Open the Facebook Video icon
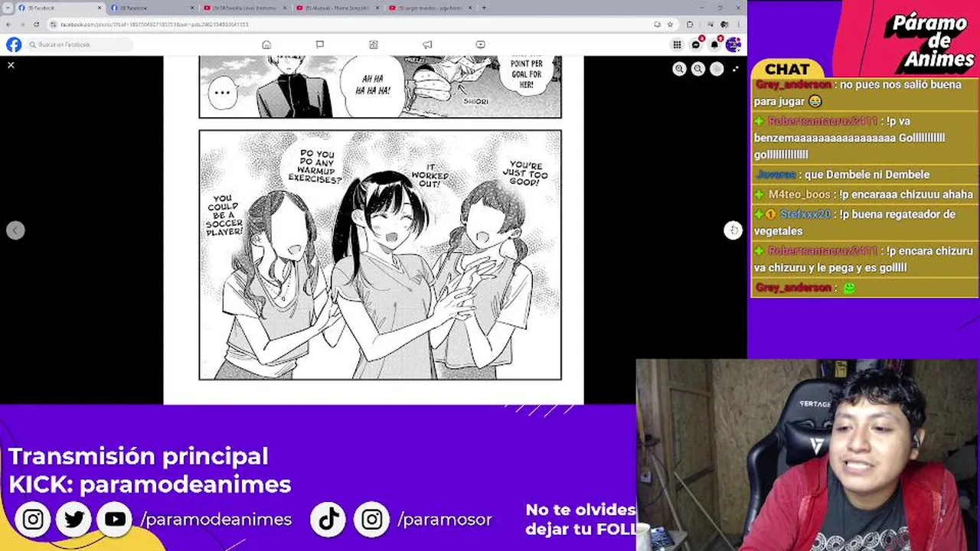Screen dimensions: 980x551 (x=480, y=44)
